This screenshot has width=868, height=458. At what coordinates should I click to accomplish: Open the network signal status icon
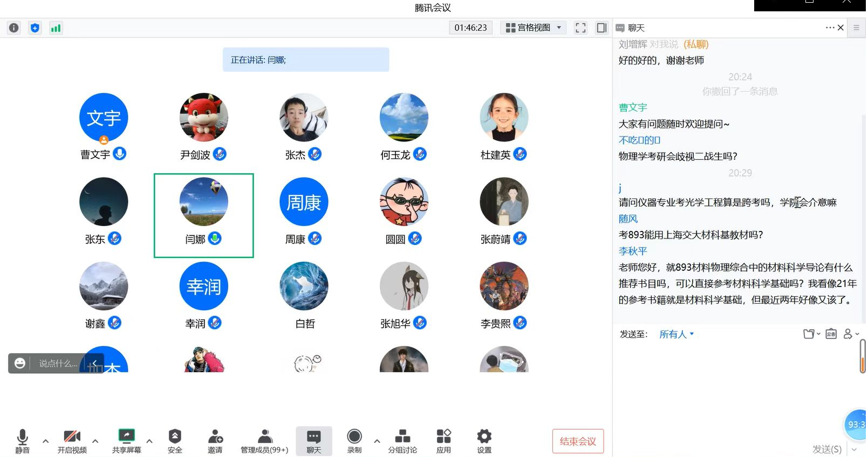tap(56, 28)
